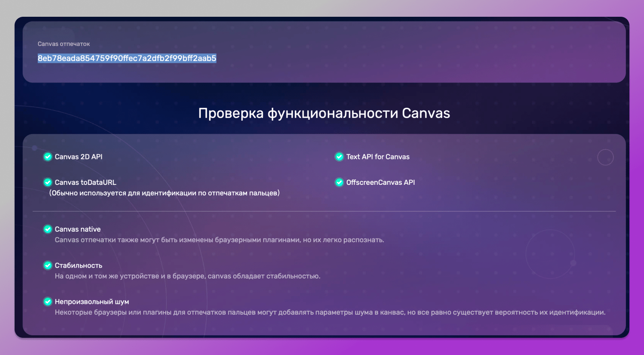Click the description under Canvas native
644x355 pixels.
coord(219,240)
